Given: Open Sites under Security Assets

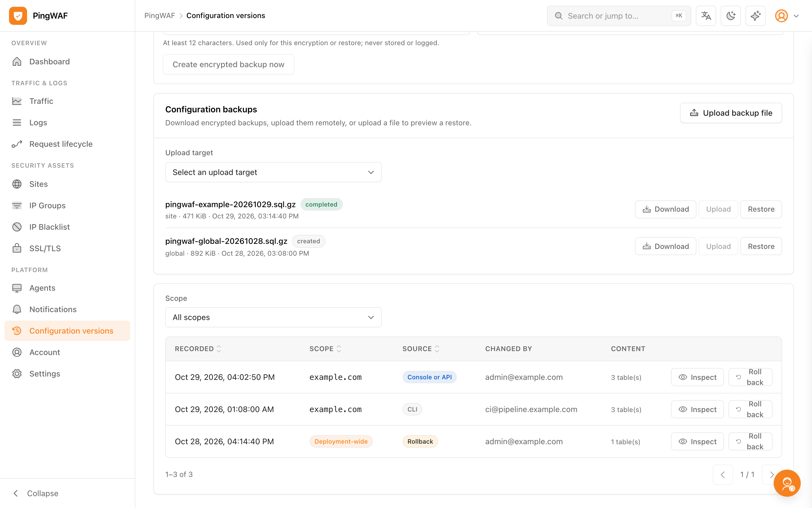Looking at the screenshot, I should pyautogui.click(x=67, y=184).
